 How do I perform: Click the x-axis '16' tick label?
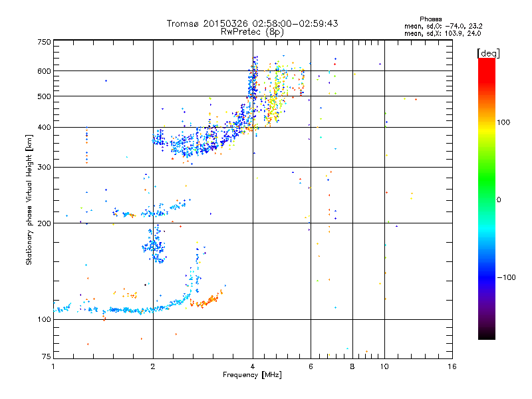coord(452,366)
